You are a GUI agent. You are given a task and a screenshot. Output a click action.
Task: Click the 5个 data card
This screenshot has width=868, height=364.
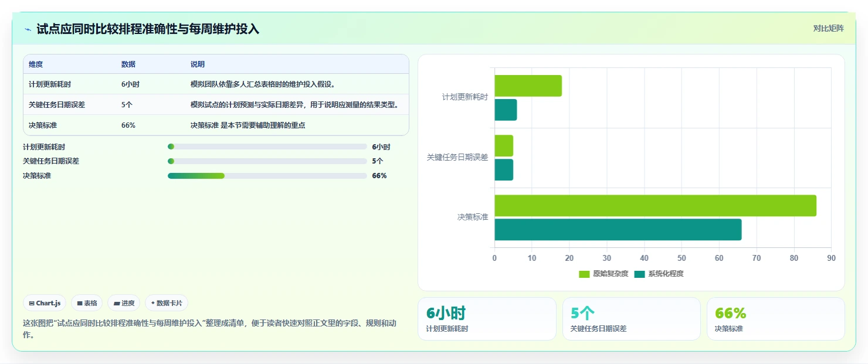pyautogui.click(x=631, y=319)
